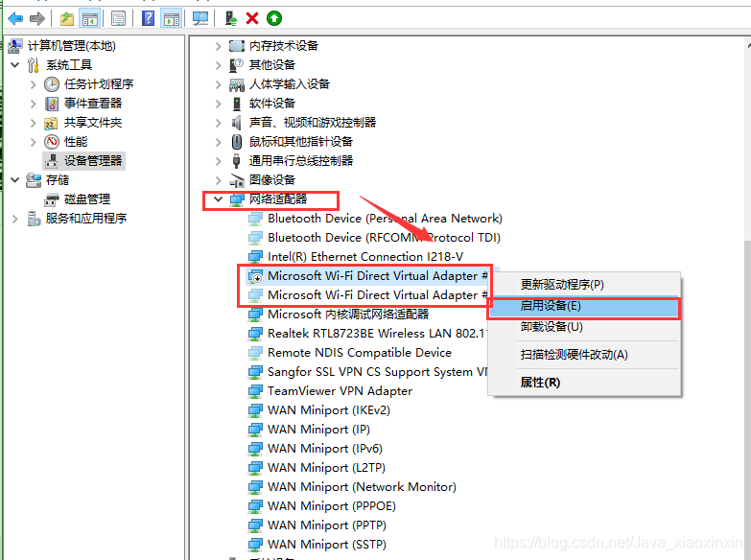Image resolution: width=751 pixels, height=560 pixels.
Task: Select WAN Miniport (IP)
Action: pos(318,430)
